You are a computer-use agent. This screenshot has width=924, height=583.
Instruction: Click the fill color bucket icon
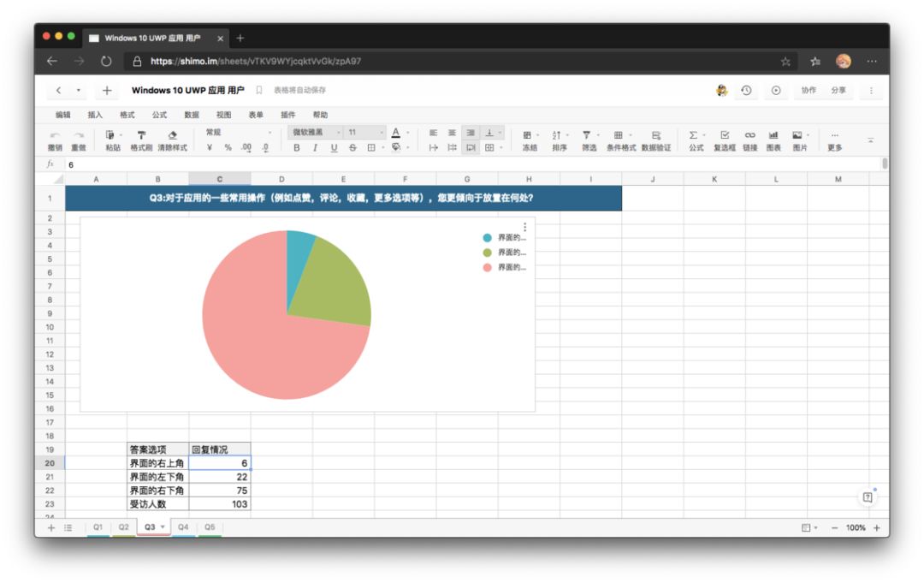(x=396, y=147)
